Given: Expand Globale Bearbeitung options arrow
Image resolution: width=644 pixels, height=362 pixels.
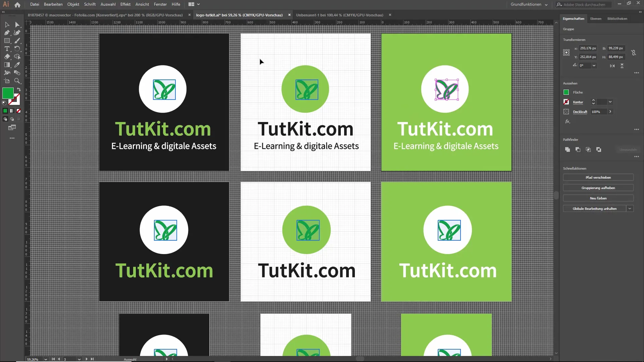Looking at the screenshot, I should [x=630, y=208].
